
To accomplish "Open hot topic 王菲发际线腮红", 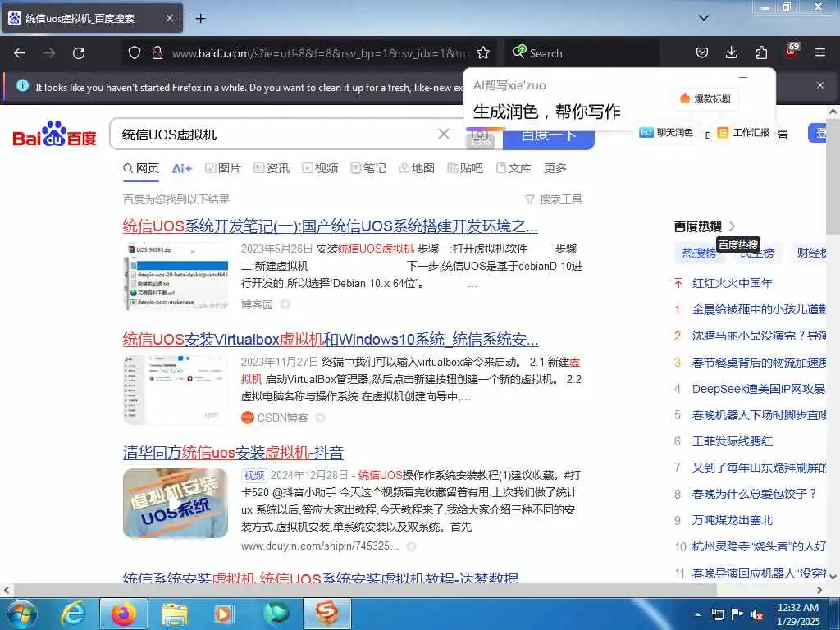I will [x=732, y=441].
